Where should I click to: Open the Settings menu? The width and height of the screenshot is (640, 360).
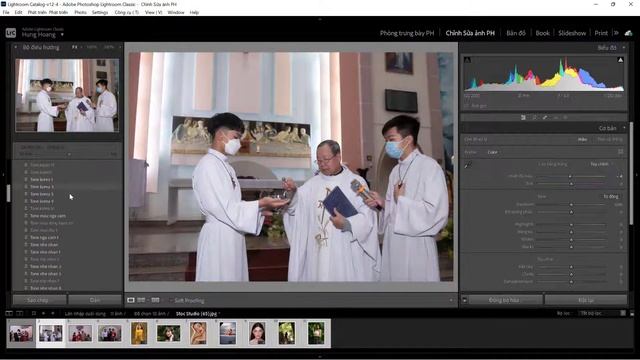[x=100, y=13]
